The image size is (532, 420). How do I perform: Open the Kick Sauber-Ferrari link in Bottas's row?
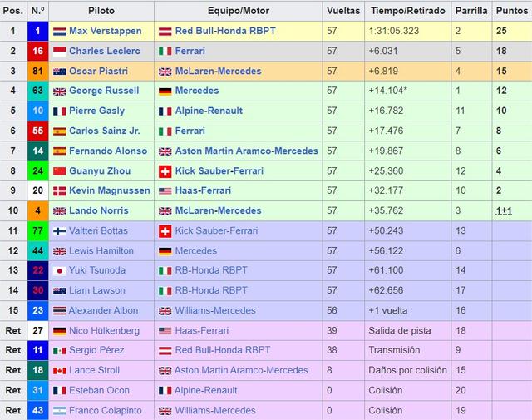216,231
